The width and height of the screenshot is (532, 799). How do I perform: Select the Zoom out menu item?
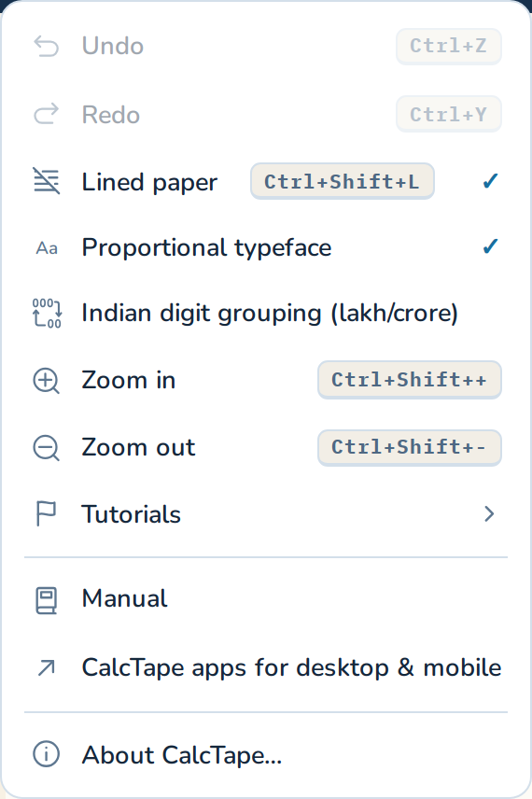pos(266,447)
